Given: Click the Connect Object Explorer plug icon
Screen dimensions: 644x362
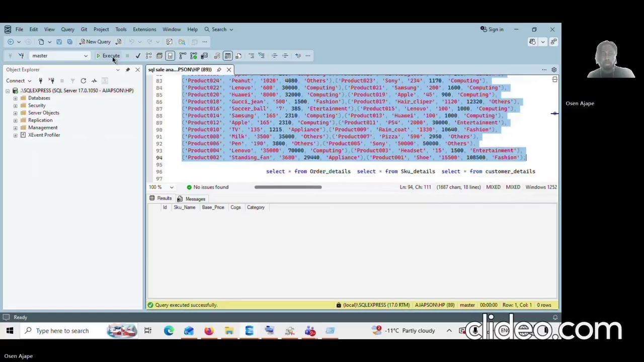Looking at the screenshot, I should [40, 80].
